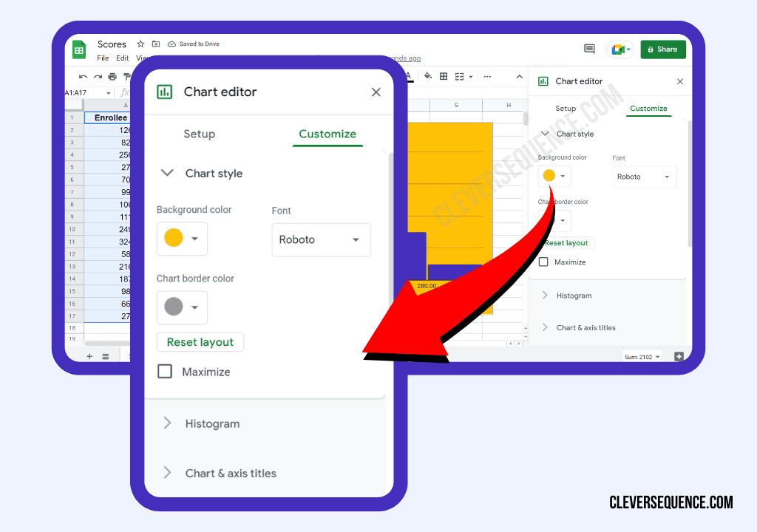The image size is (757, 532).
Task: Select the Customize tab
Action: point(327,134)
